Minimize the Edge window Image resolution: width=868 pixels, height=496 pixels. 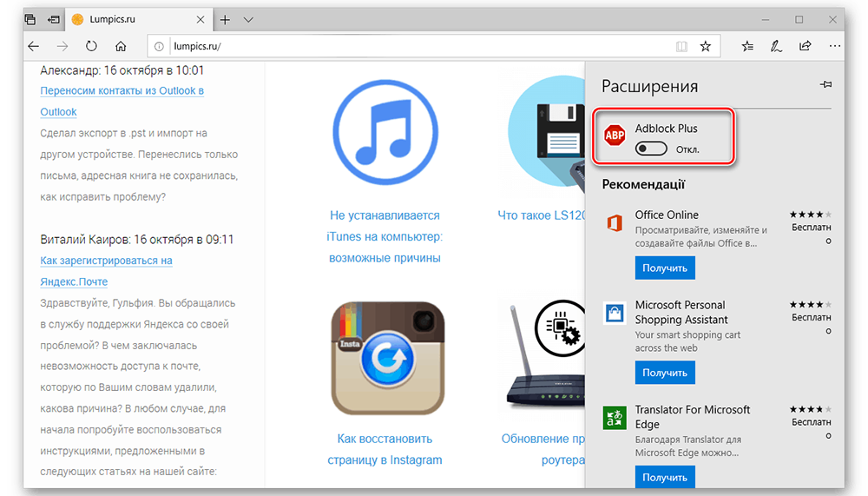(x=766, y=19)
